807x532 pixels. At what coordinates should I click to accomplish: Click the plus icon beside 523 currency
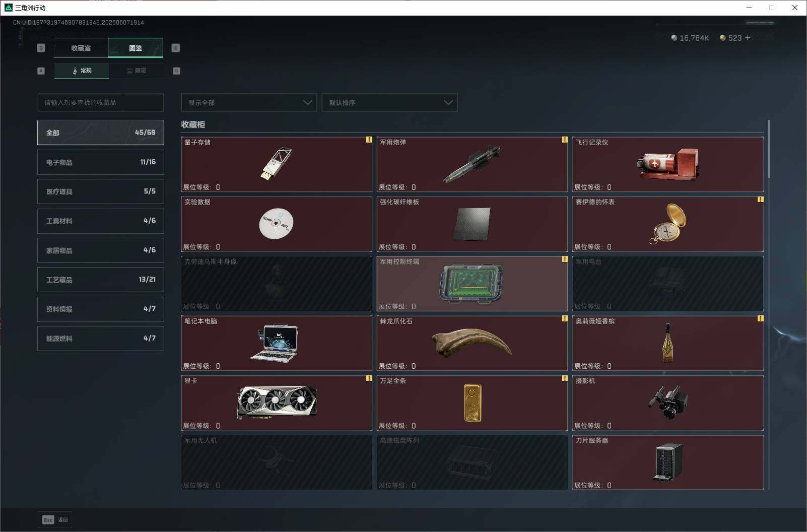click(x=747, y=38)
